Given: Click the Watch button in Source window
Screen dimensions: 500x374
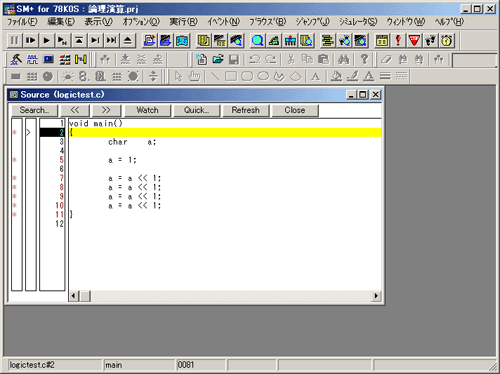Looking at the screenshot, I should pyautogui.click(x=147, y=110).
